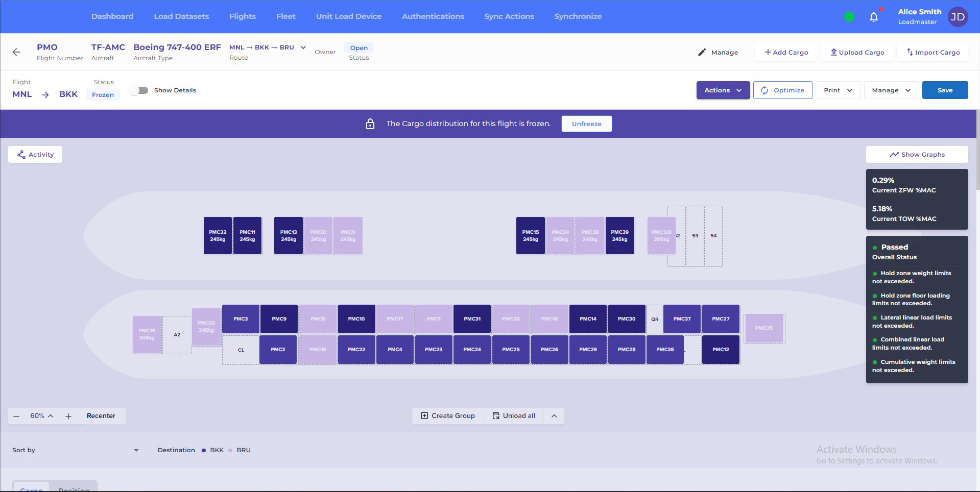Click the back arrow icon
This screenshot has height=492, width=980.
coord(16,52)
